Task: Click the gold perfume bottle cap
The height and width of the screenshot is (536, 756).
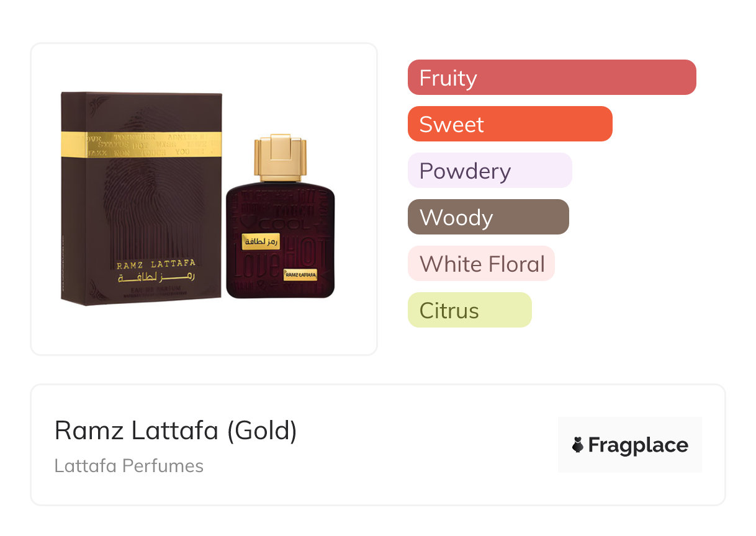Action: (280, 159)
